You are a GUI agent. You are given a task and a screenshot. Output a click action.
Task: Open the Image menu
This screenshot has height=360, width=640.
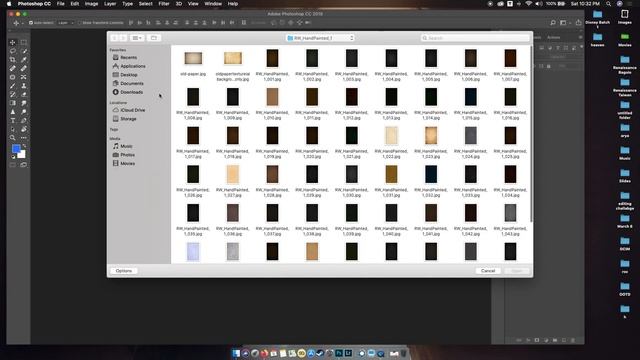[91, 4]
